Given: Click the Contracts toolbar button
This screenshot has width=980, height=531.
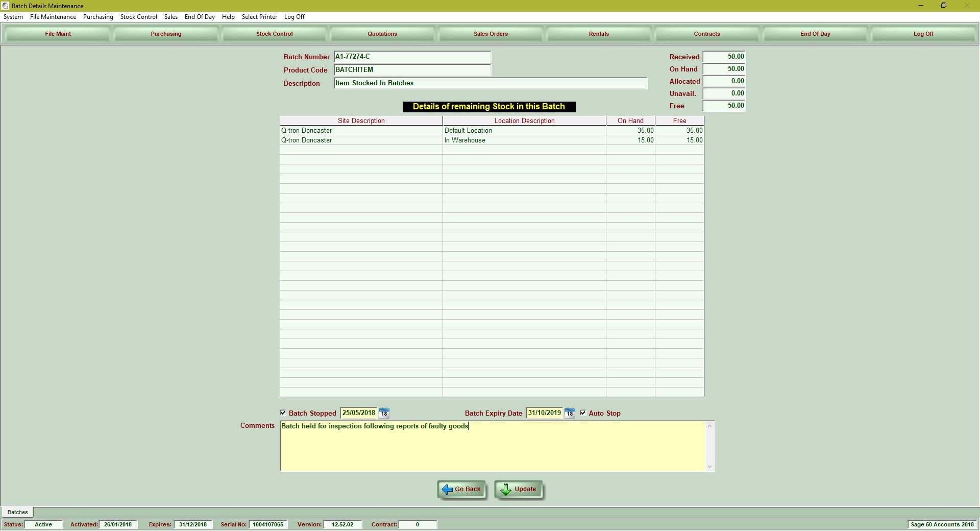Looking at the screenshot, I should (x=707, y=34).
